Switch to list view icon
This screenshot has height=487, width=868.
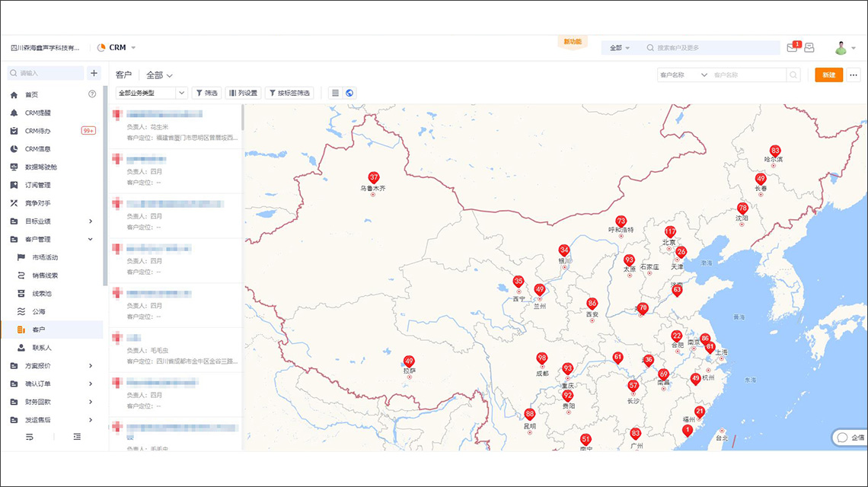tap(335, 93)
